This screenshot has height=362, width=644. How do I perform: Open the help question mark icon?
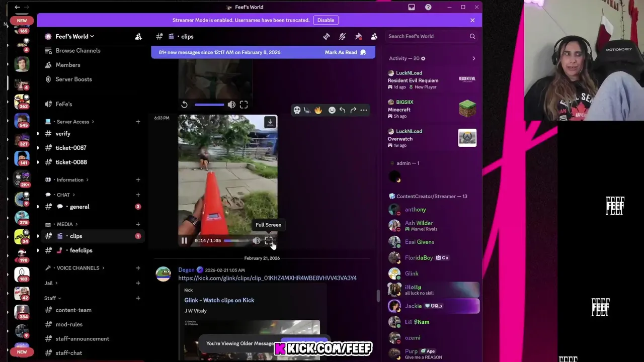pos(428,7)
